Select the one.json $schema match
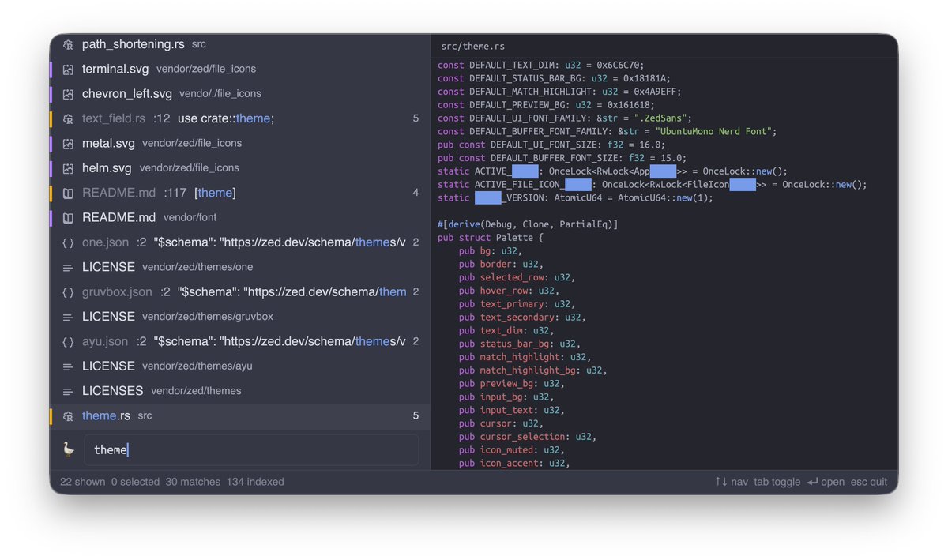This screenshot has height=560, width=948. [x=240, y=242]
